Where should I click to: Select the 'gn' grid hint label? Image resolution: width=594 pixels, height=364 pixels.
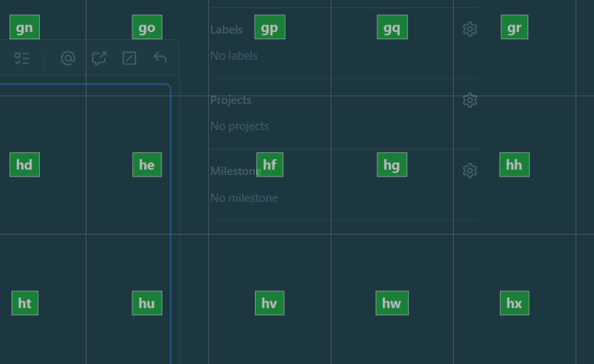click(24, 28)
